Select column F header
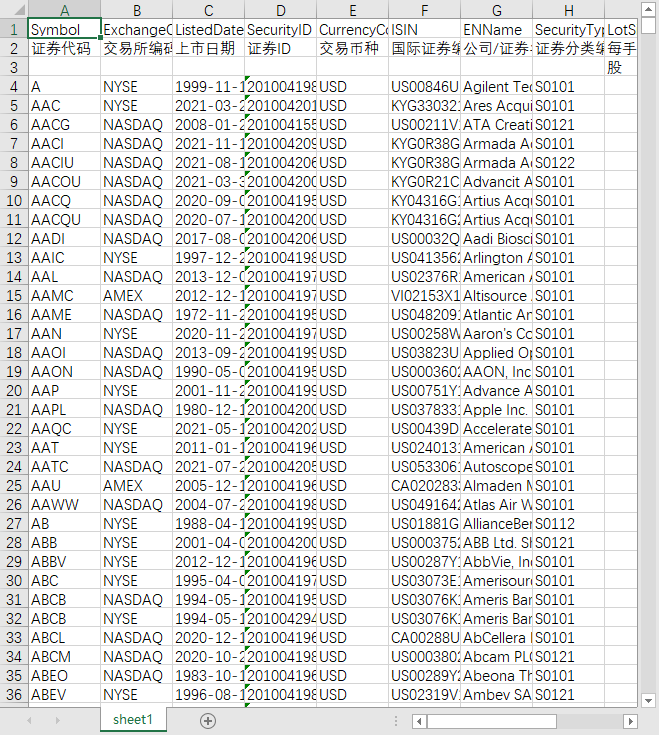The image size is (659, 735). coord(425,10)
